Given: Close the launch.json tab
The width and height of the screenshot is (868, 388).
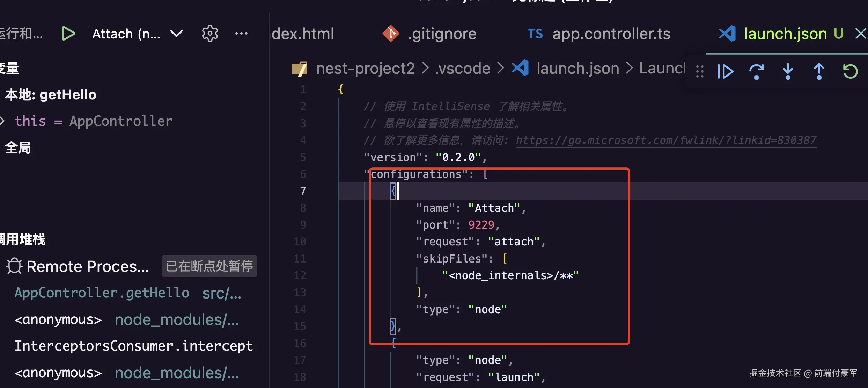Looking at the screenshot, I should pos(860,34).
